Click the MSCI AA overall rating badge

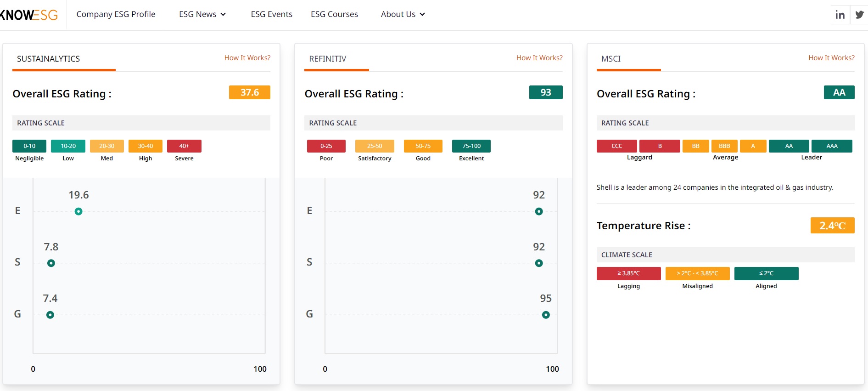(x=839, y=92)
